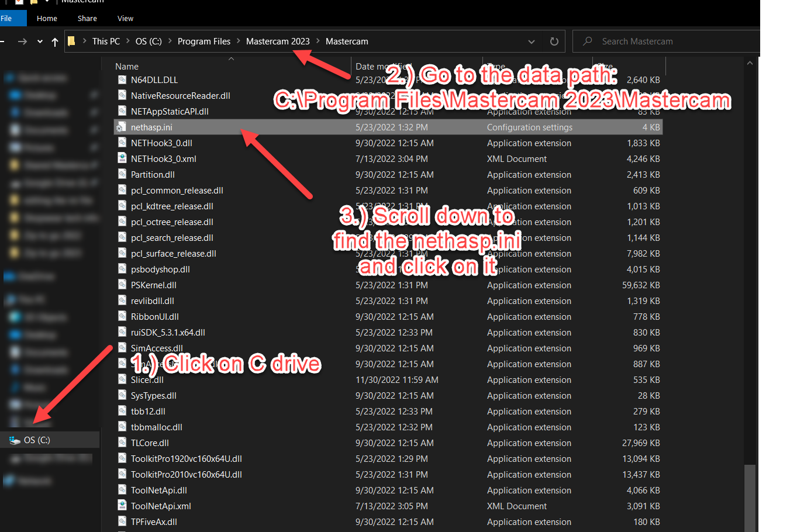Image resolution: width=790 pixels, height=532 pixels.
Task: Sort by Name column header
Action: pos(127,67)
